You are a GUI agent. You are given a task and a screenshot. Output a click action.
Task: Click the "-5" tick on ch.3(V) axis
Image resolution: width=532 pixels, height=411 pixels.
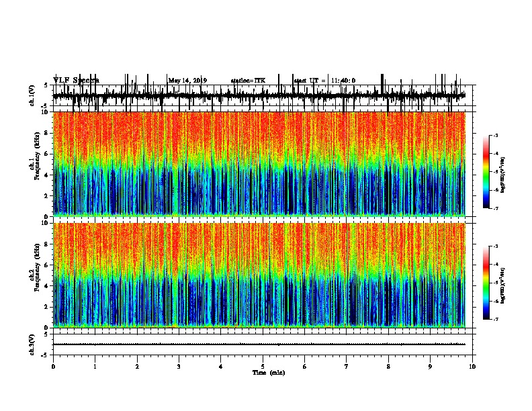tap(45, 355)
